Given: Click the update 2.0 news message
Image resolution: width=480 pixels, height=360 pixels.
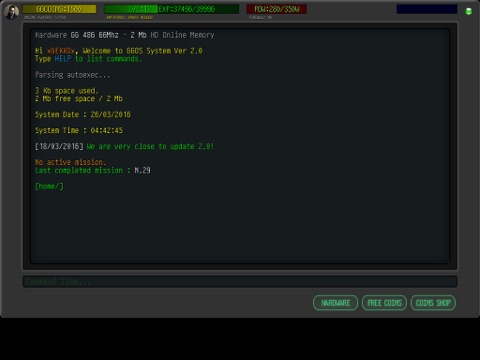Looking at the screenshot, I should (x=150, y=146).
